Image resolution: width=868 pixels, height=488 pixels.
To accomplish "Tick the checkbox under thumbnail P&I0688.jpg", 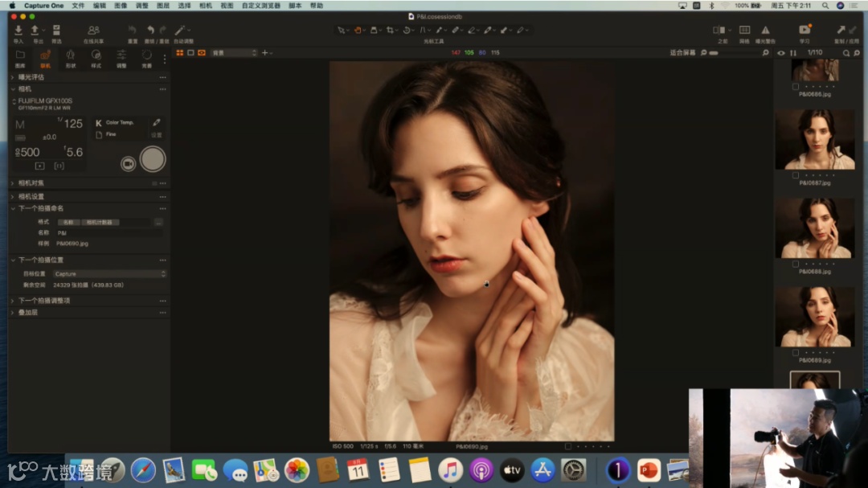I will 796,264.
